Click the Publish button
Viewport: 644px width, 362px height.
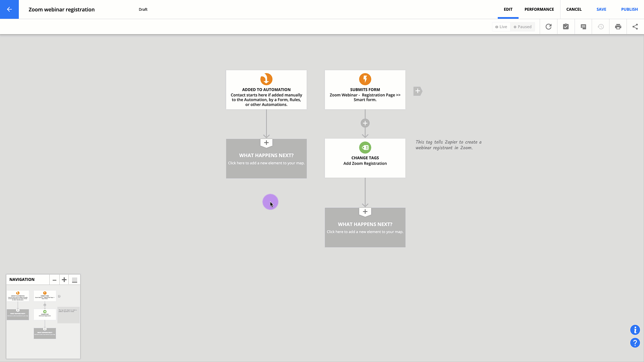[x=629, y=9]
